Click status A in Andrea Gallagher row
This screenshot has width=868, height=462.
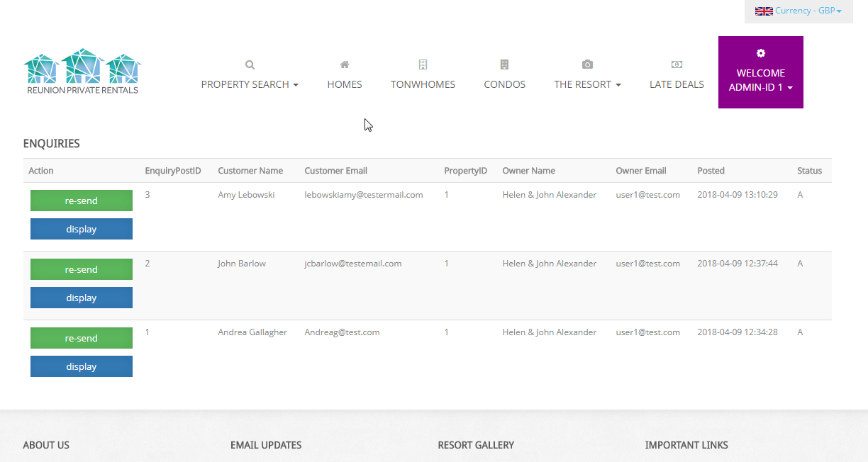[x=800, y=332]
